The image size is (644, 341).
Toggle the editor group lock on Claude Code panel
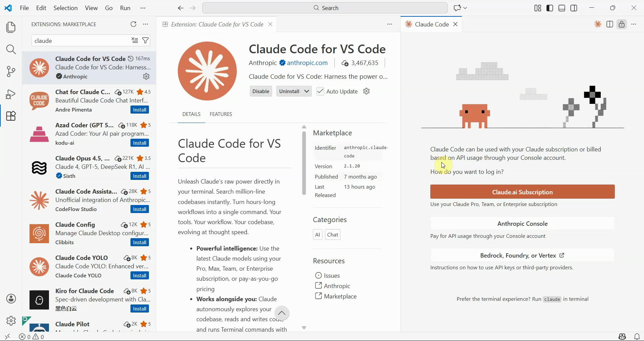(x=622, y=24)
